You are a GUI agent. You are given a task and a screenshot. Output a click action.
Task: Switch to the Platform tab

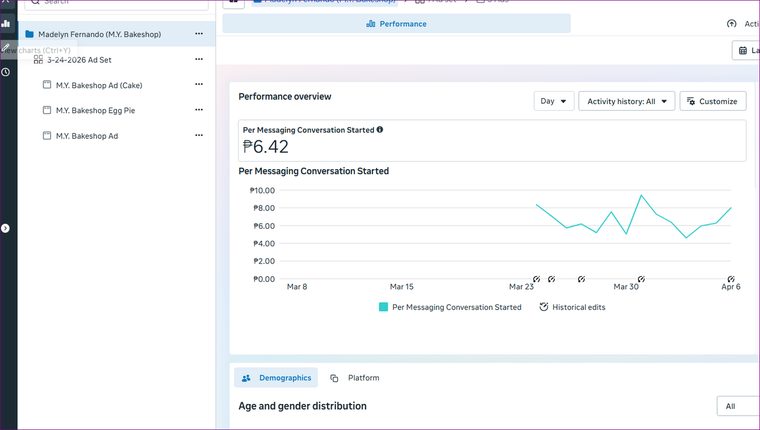point(355,378)
